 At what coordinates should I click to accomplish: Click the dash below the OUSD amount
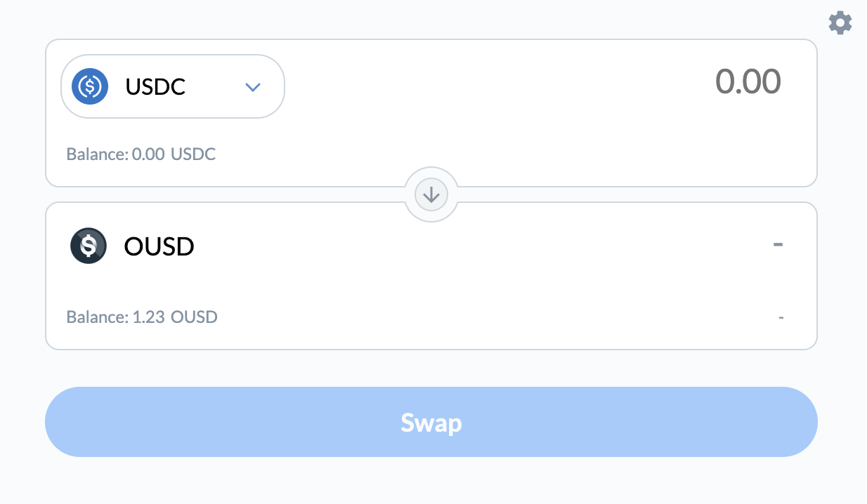point(781,317)
